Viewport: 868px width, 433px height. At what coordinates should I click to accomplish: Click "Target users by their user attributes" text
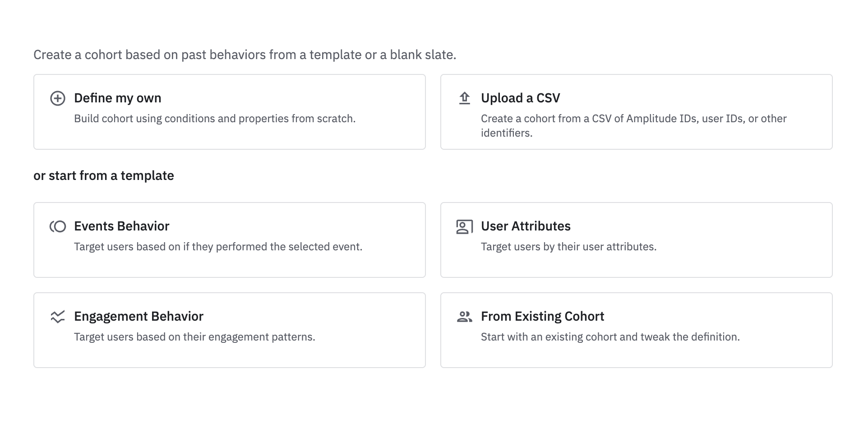pos(568,247)
